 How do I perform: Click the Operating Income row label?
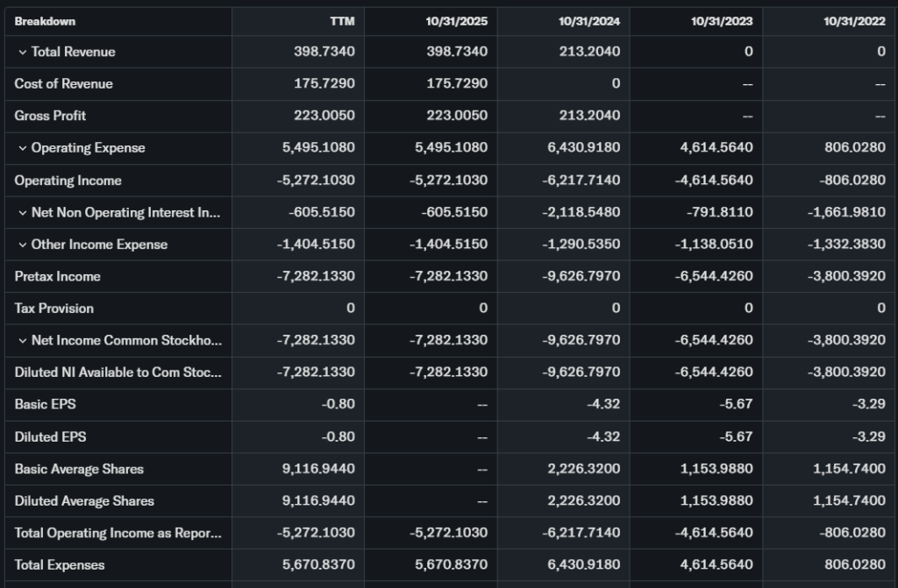click(68, 181)
